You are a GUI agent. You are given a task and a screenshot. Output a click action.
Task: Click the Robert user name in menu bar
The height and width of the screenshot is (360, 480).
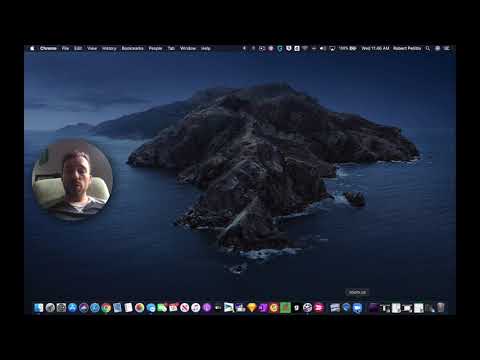407,48
